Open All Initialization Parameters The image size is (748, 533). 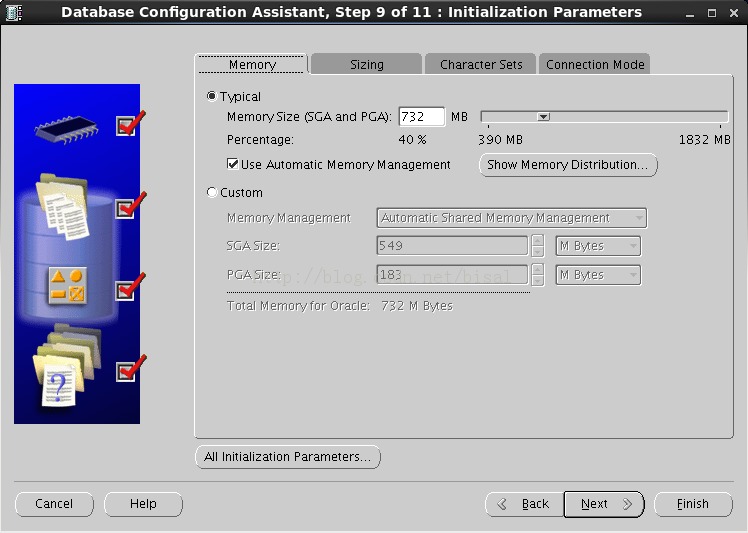click(x=288, y=457)
